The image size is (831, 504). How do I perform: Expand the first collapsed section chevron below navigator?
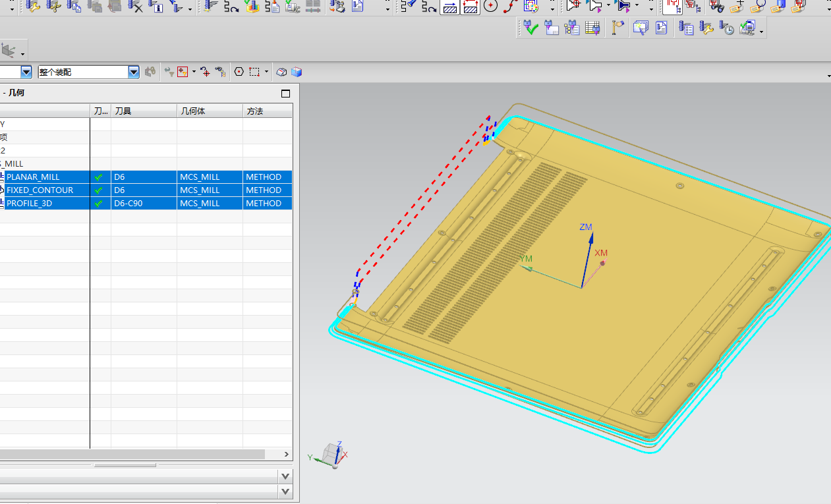pyautogui.click(x=285, y=476)
